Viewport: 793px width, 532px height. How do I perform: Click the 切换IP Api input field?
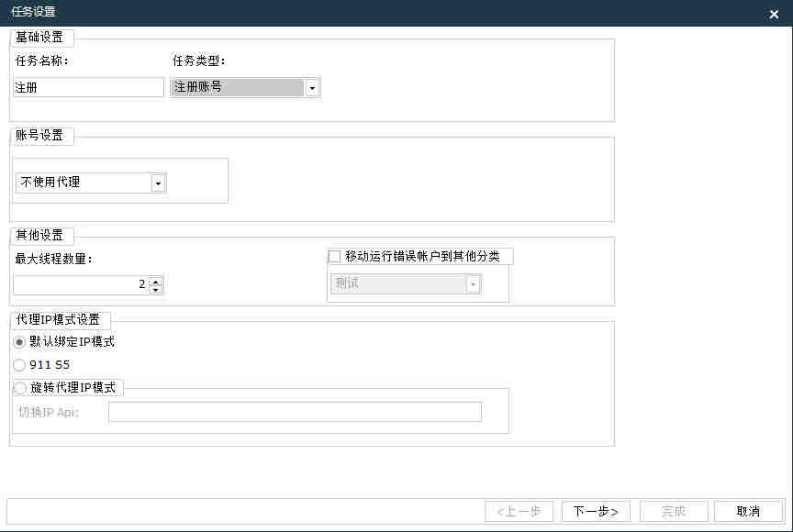point(295,412)
